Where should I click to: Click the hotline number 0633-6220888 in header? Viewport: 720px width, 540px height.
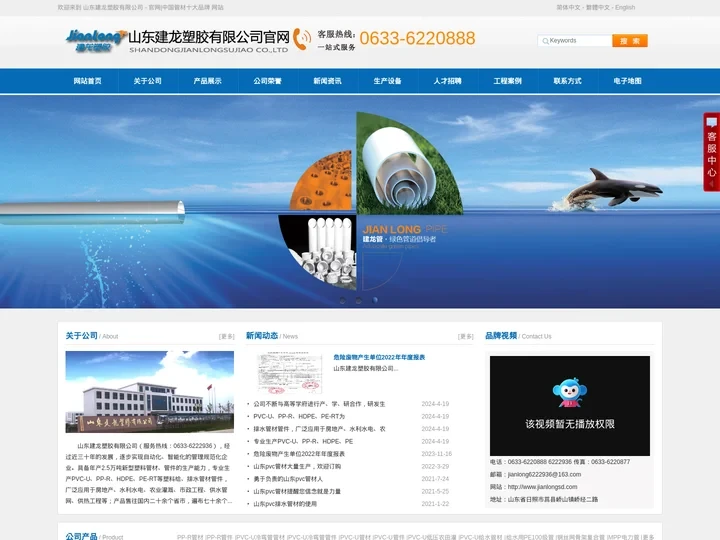pyautogui.click(x=417, y=38)
